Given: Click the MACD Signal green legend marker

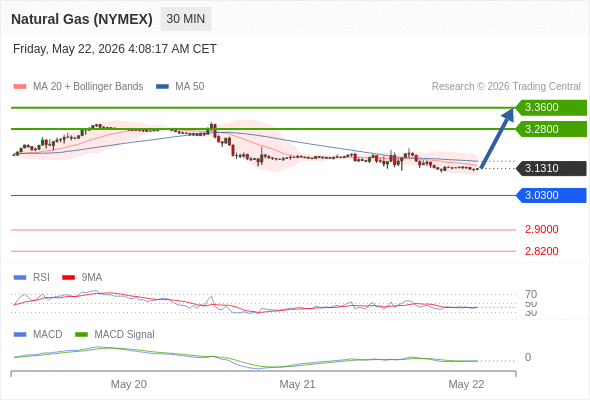Looking at the screenshot, I should 81,335.
